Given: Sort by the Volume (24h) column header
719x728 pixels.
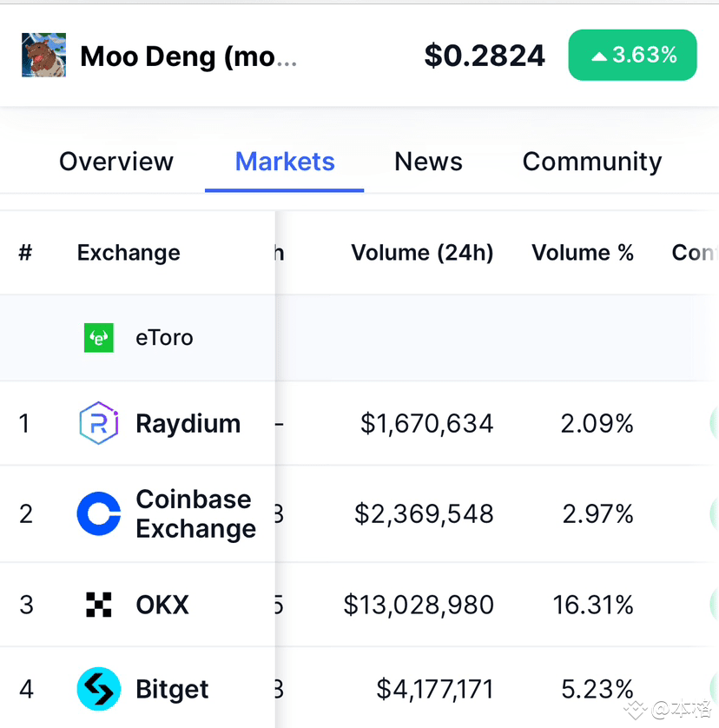Looking at the screenshot, I should tap(422, 252).
